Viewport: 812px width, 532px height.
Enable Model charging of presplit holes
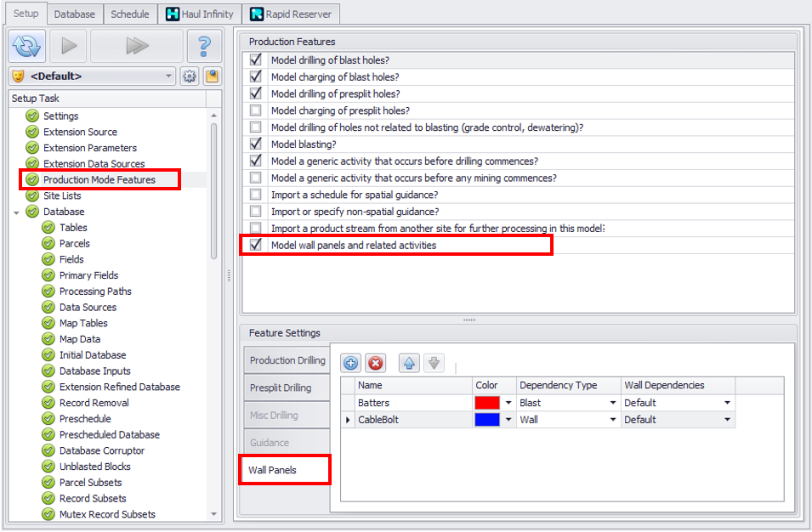coord(255,110)
